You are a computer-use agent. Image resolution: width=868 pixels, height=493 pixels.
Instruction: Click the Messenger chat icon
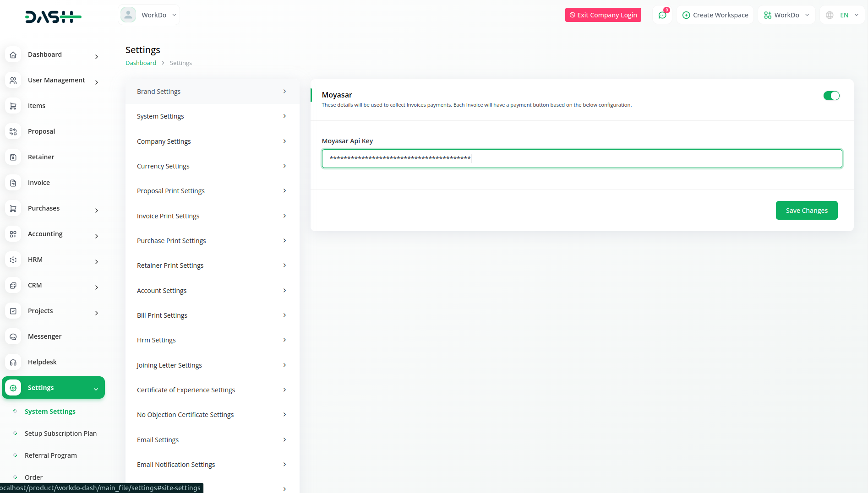point(13,337)
